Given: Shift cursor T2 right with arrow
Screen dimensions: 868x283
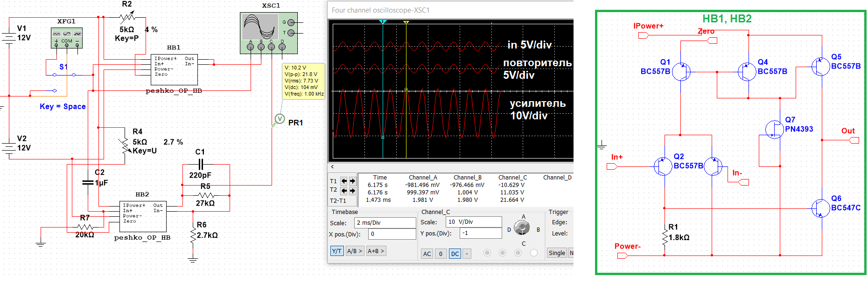Looking at the screenshot, I should 352,190.
